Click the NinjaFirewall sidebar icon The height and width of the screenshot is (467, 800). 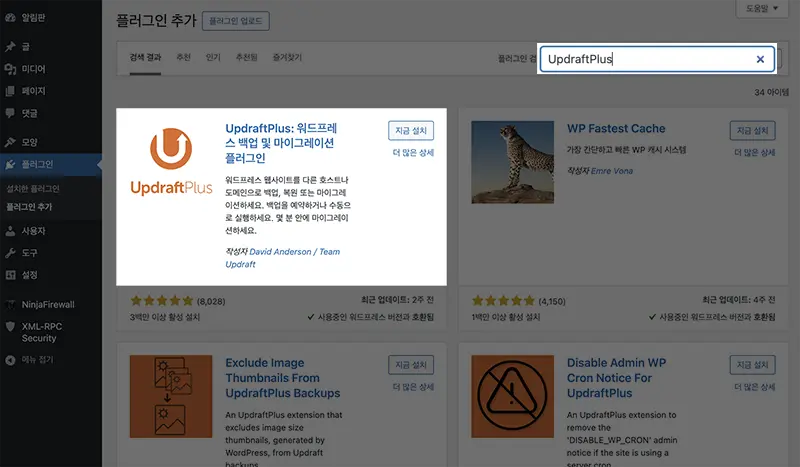point(10,305)
